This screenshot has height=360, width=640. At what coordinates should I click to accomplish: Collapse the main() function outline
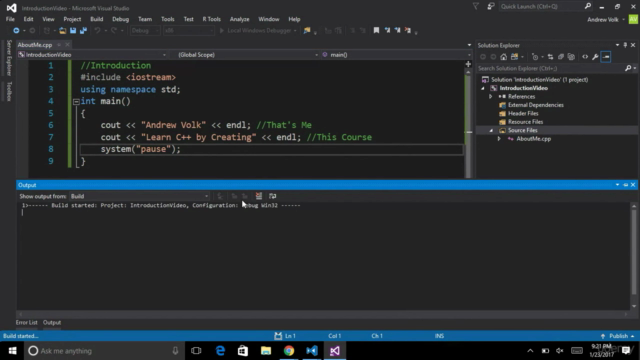(76, 102)
